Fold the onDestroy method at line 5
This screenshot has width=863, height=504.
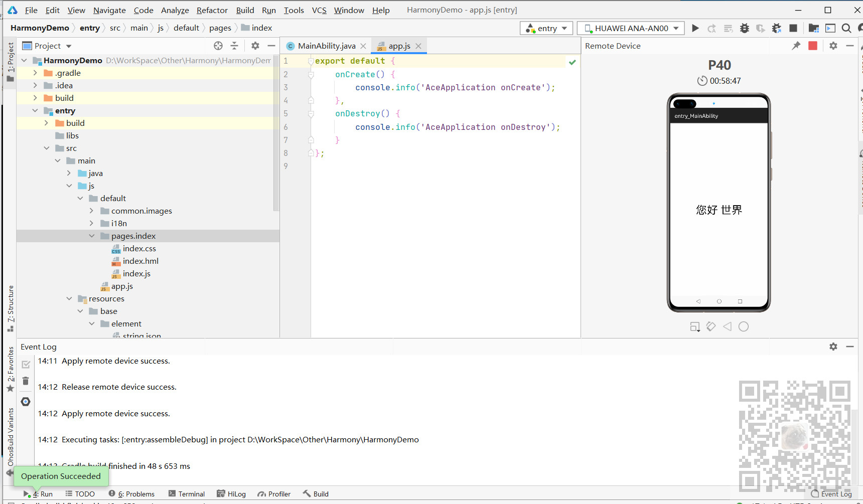pyautogui.click(x=311, y=114)
